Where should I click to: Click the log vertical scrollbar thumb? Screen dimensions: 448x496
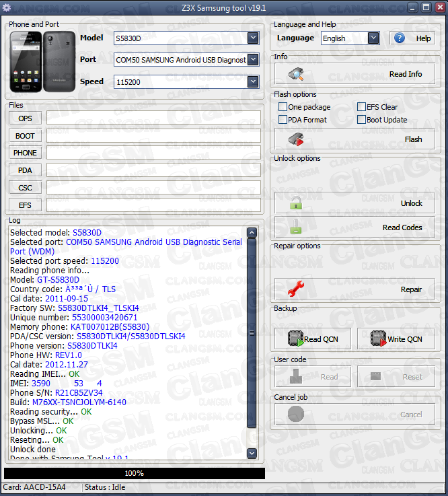252,333
